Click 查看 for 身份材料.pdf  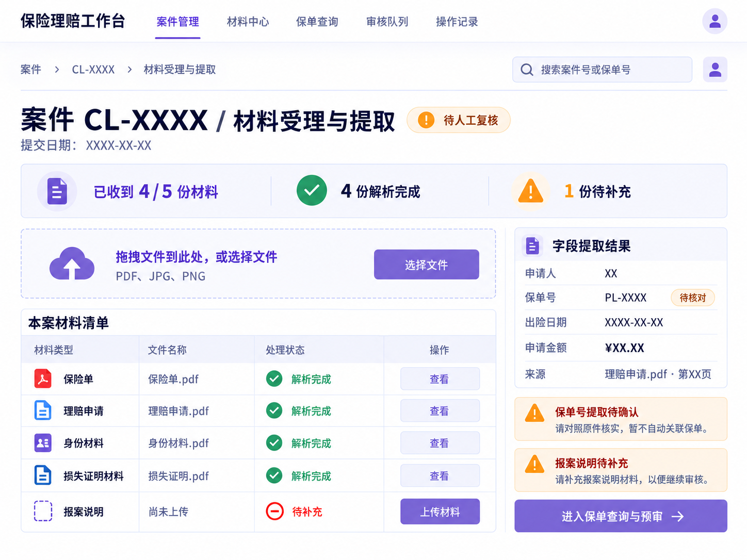click(x=440, y=443)
